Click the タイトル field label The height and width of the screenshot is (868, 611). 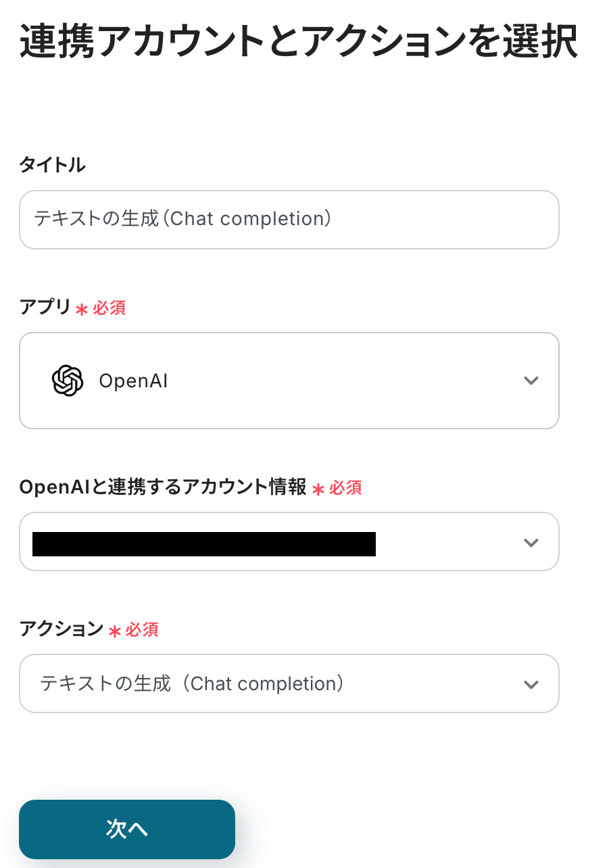[x=53, y=164]
